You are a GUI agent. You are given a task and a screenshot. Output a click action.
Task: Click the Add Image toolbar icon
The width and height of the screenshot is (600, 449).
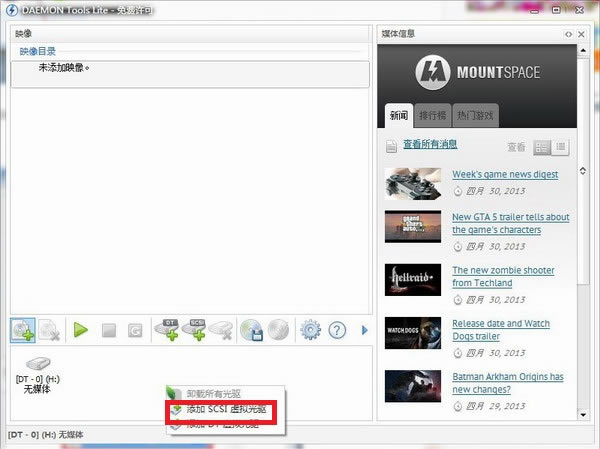tap(23, 329)
